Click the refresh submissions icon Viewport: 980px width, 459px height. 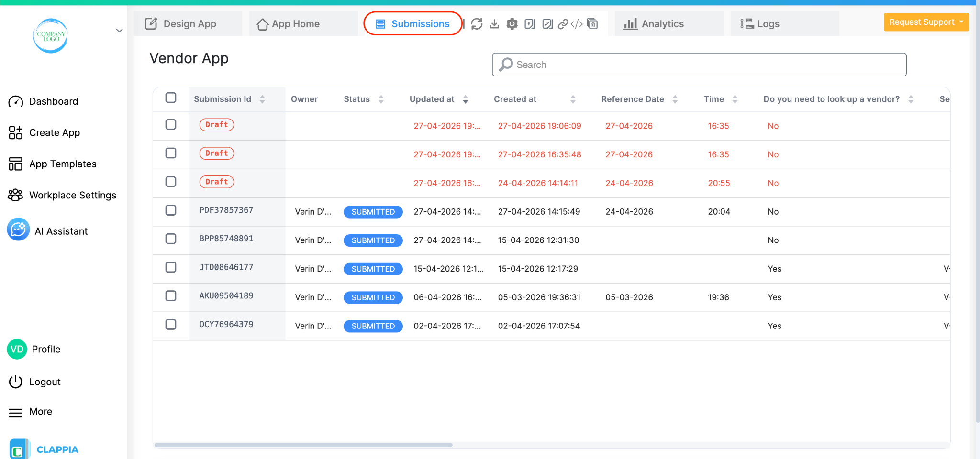(477, 24)
